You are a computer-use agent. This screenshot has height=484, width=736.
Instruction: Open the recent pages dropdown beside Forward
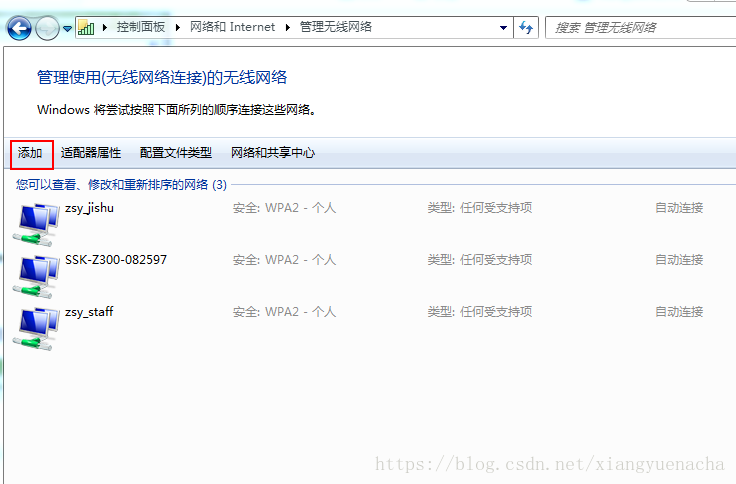68,29
